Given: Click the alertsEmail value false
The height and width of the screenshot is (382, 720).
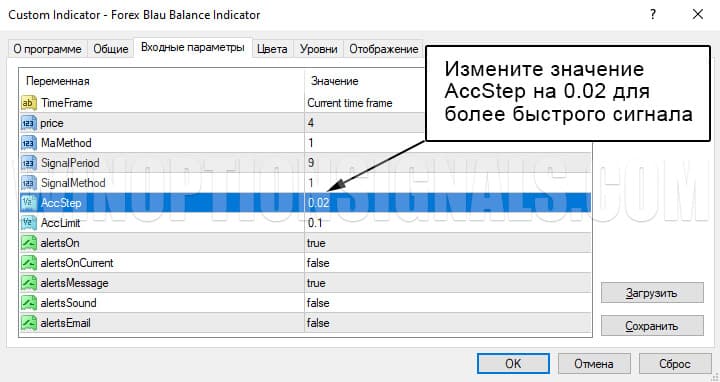Looking at the screenshot, I should (318, 323).
